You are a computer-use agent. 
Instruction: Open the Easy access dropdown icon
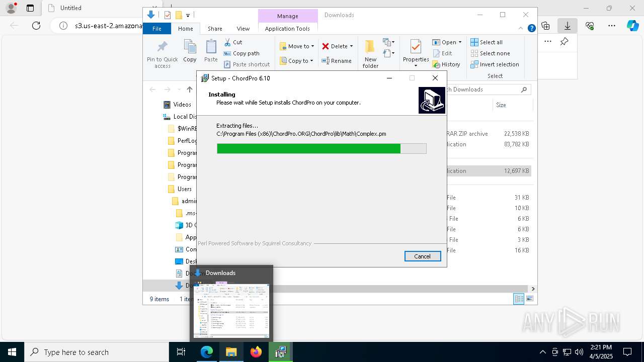tap(389, 53)
